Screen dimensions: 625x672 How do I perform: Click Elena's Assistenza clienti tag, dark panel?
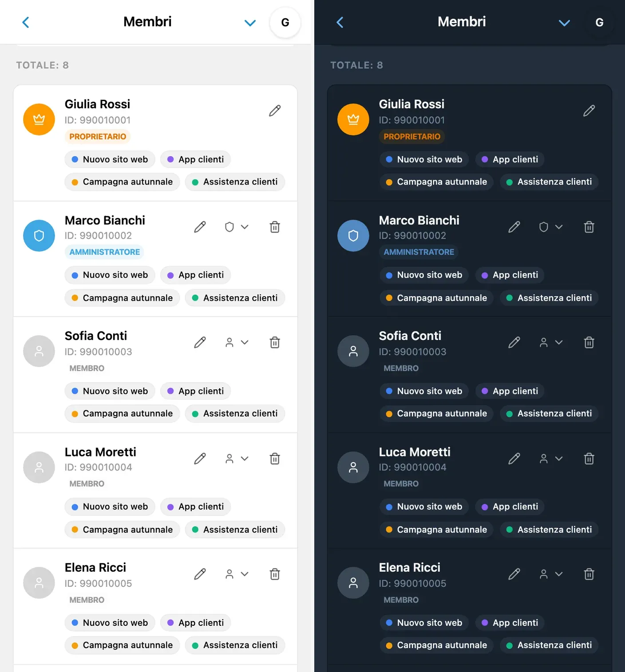(x=549, y=645)
